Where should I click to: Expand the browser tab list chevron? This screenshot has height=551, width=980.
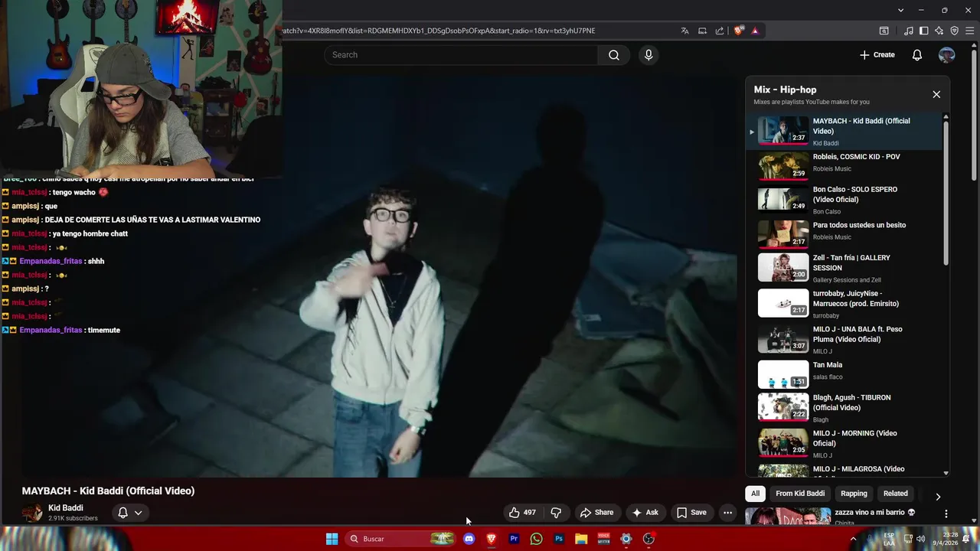click(x=901, y=10)
